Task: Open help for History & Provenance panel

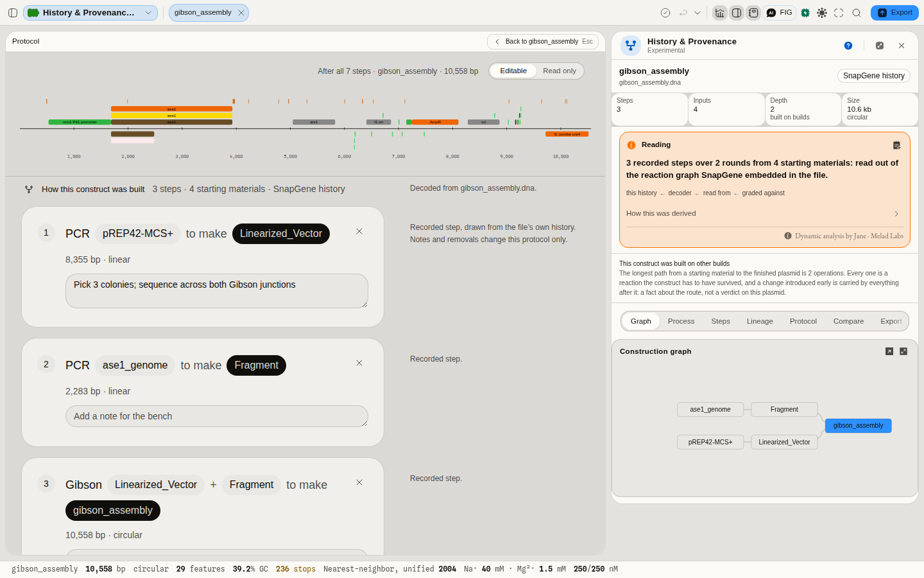Action: coord(848,46)
